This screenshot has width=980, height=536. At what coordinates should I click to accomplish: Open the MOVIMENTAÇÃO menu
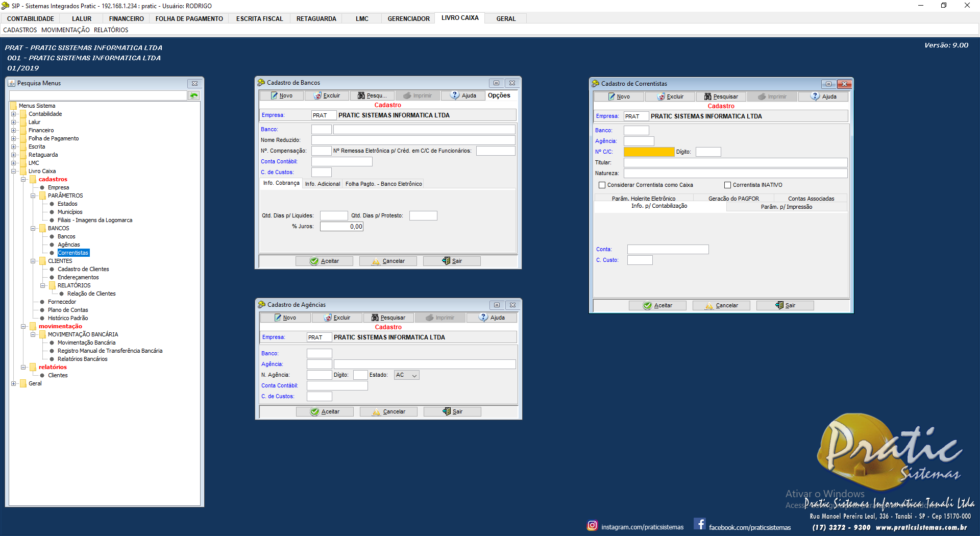click(x=65, y=30)
